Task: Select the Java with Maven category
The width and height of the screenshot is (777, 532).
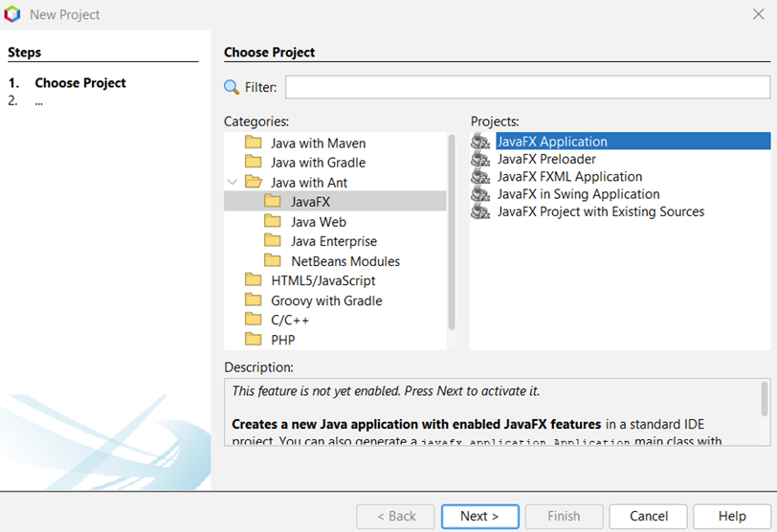Action: click(318, 144)
